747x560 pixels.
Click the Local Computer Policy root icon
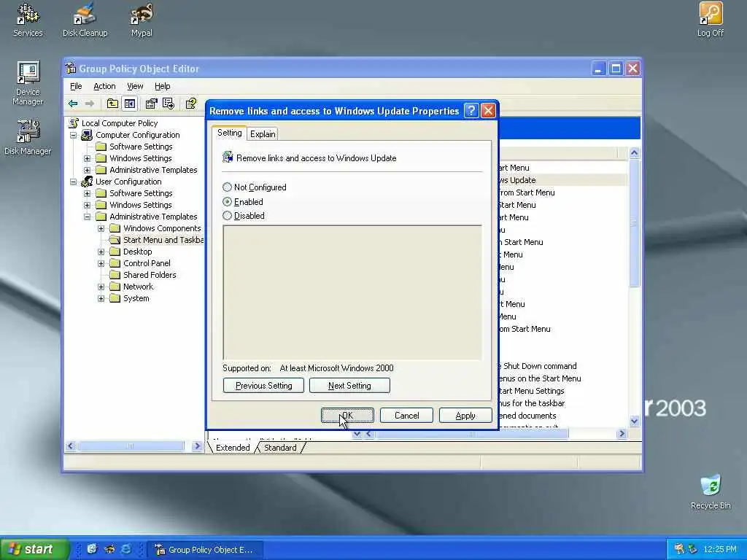[x=74, y=122]
